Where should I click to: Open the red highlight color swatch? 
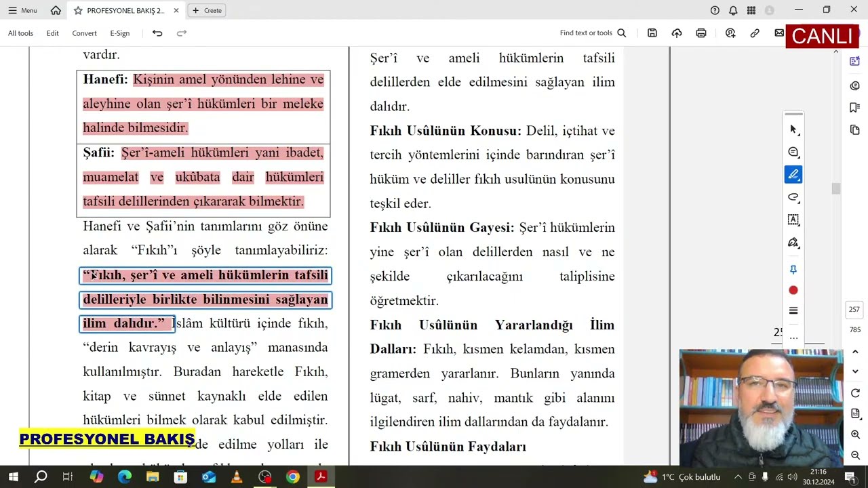pyautogui.click(x=793, y=290)
